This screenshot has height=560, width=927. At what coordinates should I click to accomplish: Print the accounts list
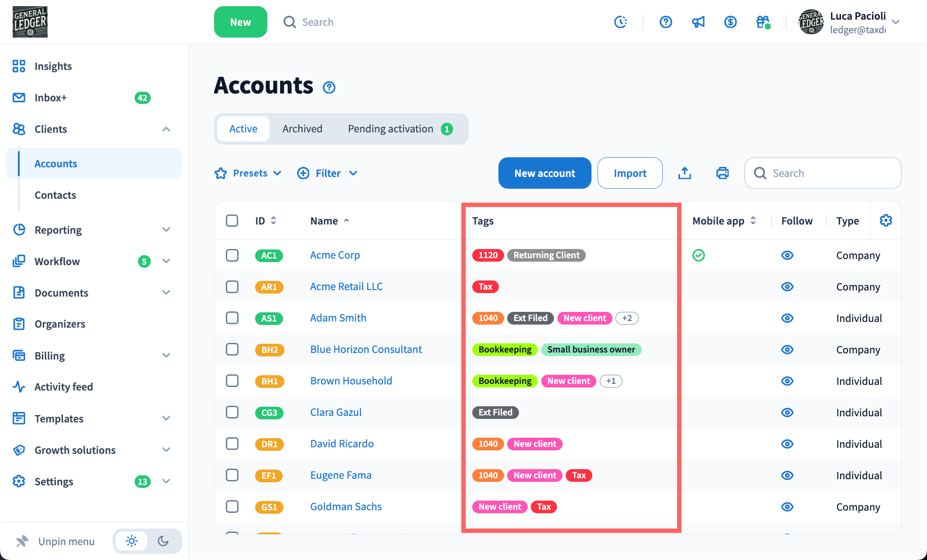[x=723, y=173]
